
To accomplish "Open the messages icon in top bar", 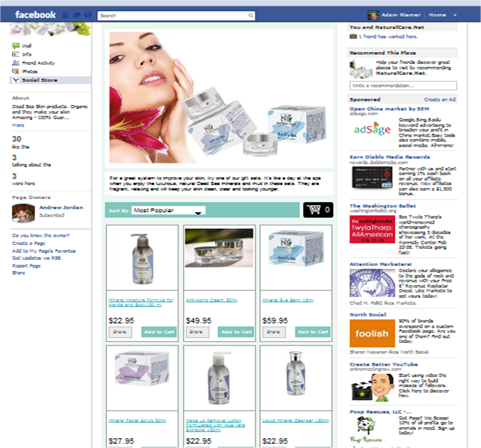I will [x=76, y=15].
